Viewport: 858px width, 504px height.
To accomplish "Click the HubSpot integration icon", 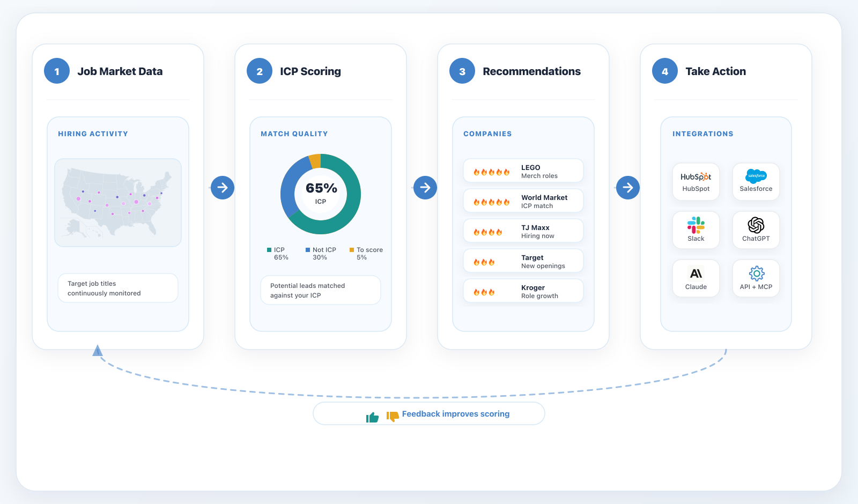I will 696,177.
